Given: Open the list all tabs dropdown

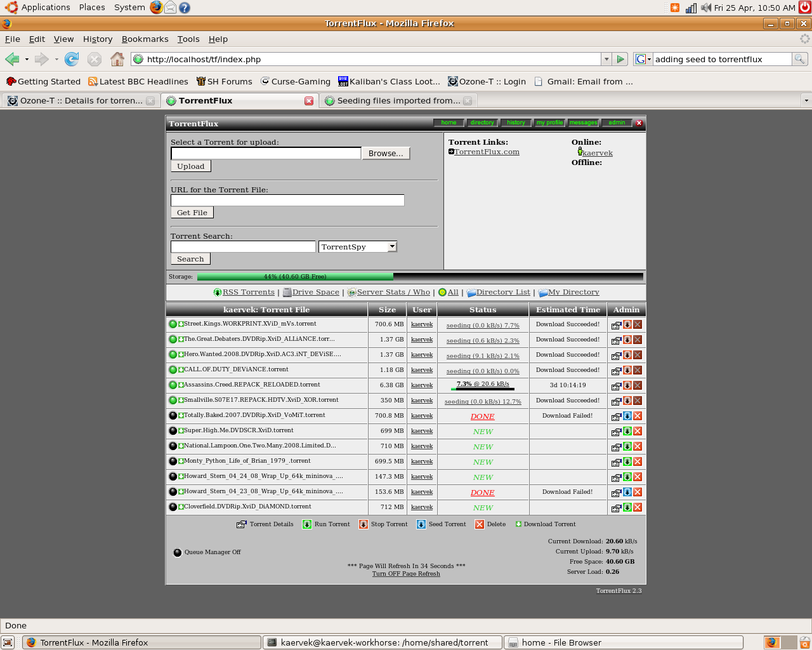Looking at the screenshot, I should tap(806, 100).
